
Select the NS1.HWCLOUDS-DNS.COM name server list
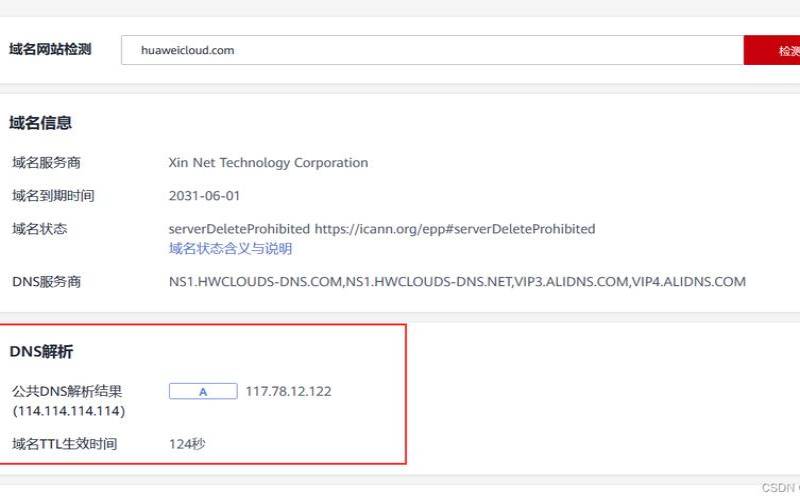[x=457, y=282]
